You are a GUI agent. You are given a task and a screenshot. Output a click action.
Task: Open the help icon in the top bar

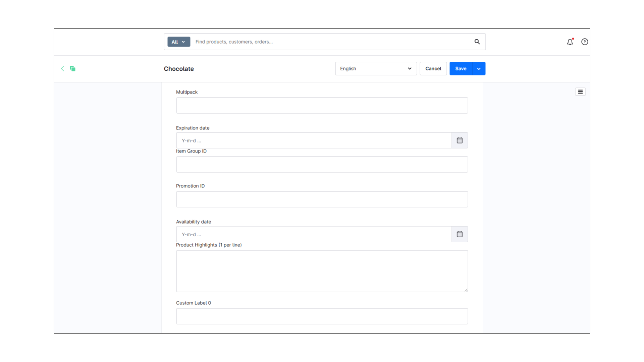coord(584,42)
